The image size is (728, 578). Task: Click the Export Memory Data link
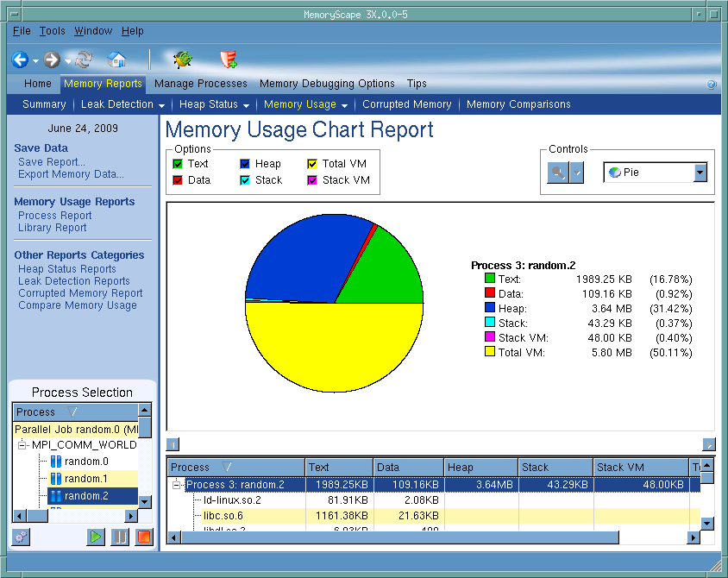click(71, 174)
